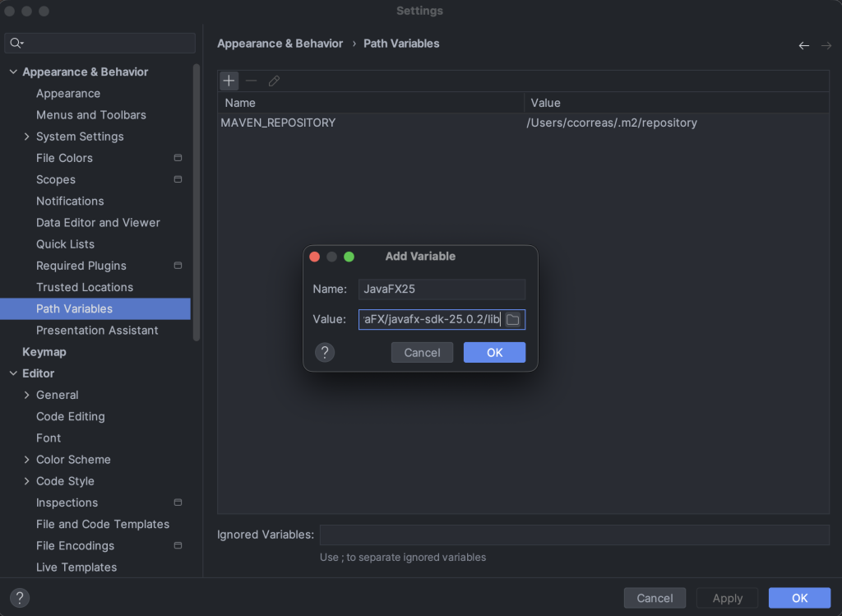Collapse the Appearance & Behavior section

click(x=13, y=72)
